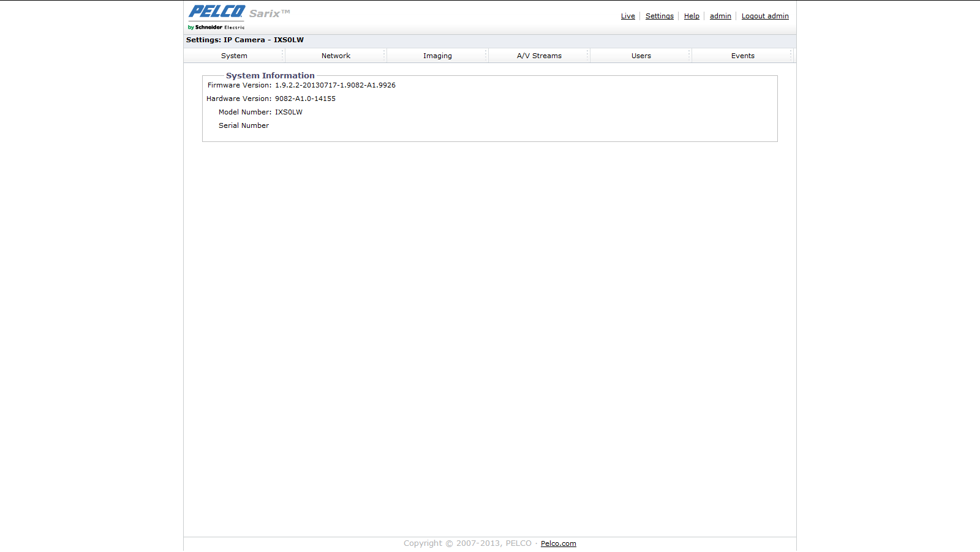This screenshot has height=552, width=980.
Task: Open the System menu tab
Action: [234, 56]
